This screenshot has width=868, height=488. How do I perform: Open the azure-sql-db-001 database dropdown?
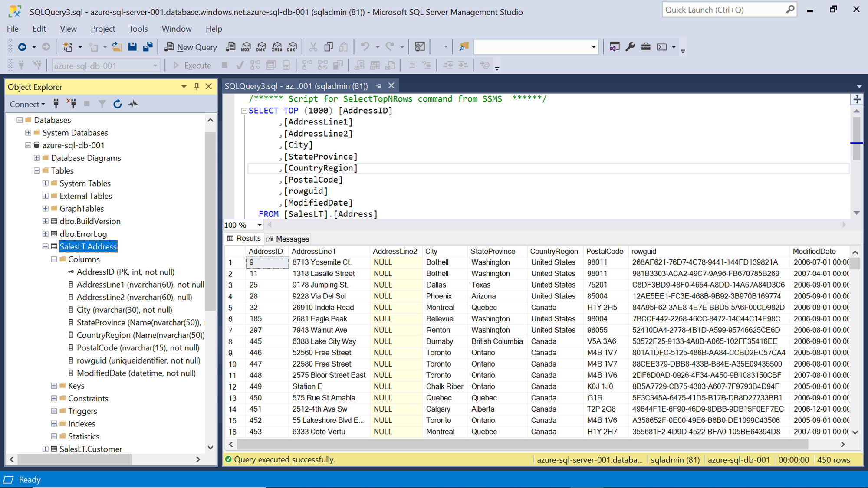[155, 65]
